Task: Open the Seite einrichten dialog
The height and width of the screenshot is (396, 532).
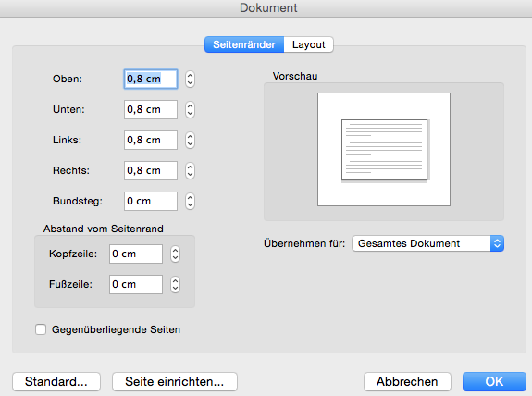Action: [x=175, y=382]
